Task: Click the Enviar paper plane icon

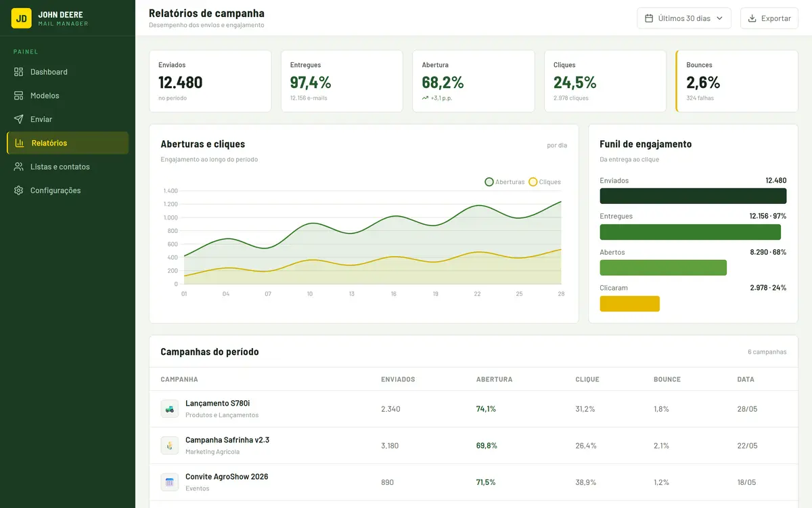Action: click(19, 119)
